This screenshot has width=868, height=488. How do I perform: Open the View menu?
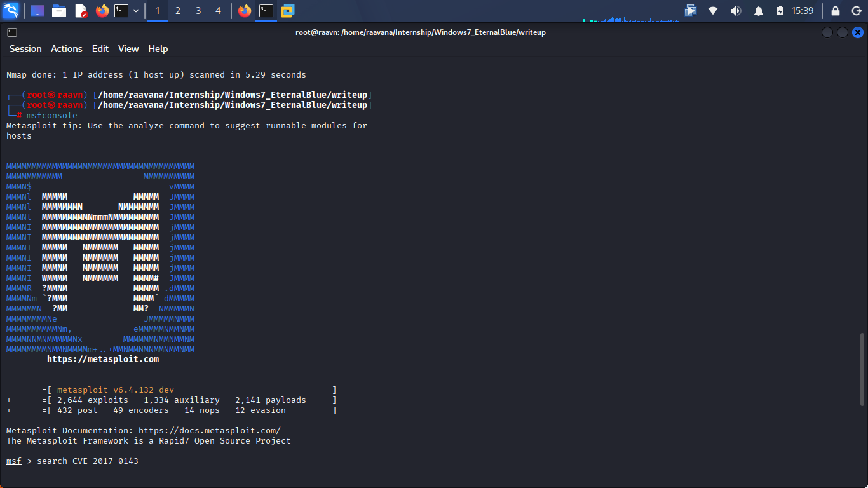(128, 49)
